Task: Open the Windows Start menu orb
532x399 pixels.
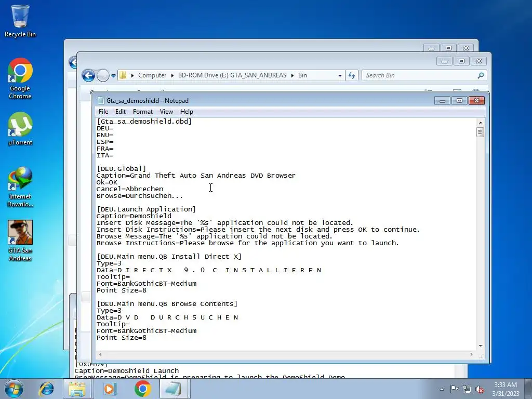Action: [14, 389]
